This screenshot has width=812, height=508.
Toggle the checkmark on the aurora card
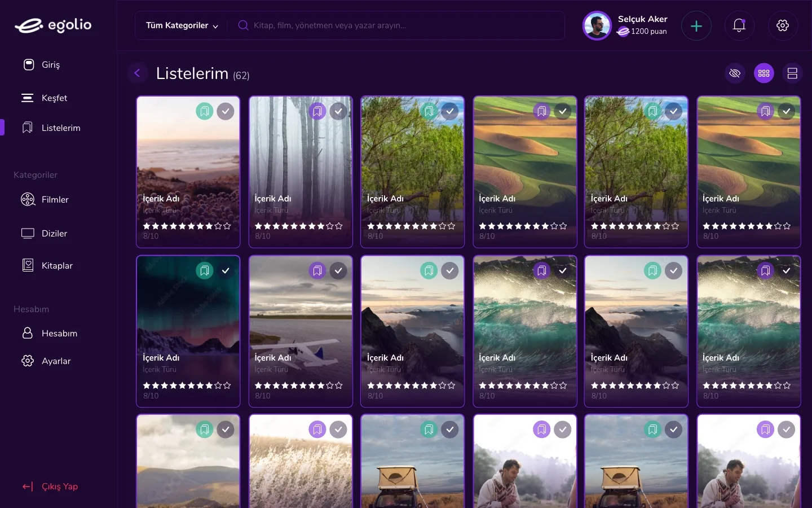pyautogui.click(x=226, y=270)
